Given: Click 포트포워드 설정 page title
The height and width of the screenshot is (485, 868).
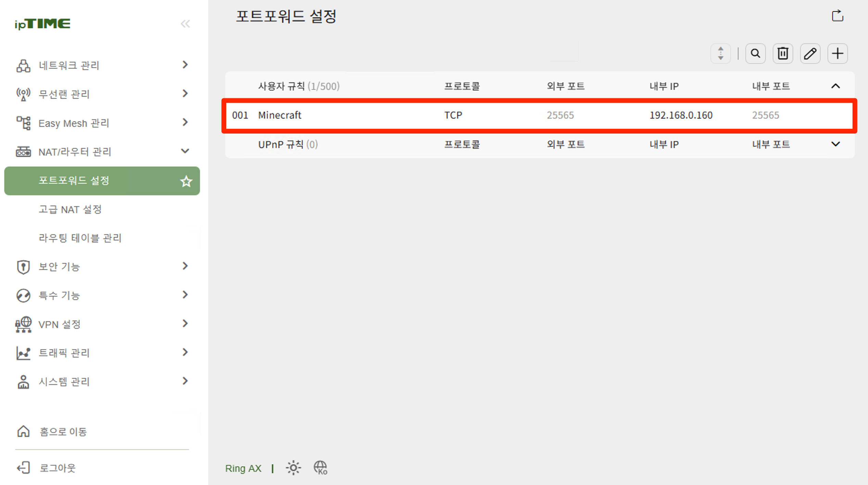Looking at the screenshot, I should pos(286,16).
